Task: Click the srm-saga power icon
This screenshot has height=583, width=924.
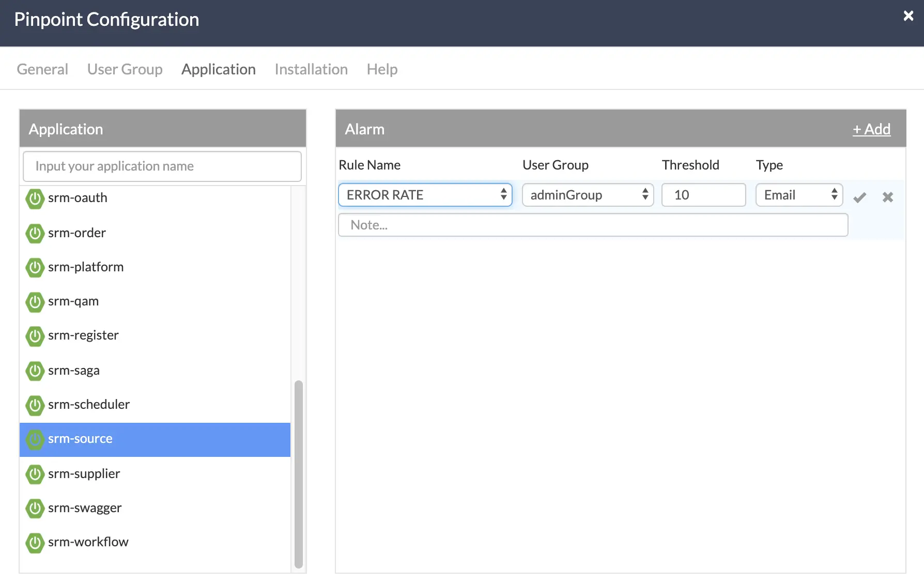Action: tap(35, 371)
